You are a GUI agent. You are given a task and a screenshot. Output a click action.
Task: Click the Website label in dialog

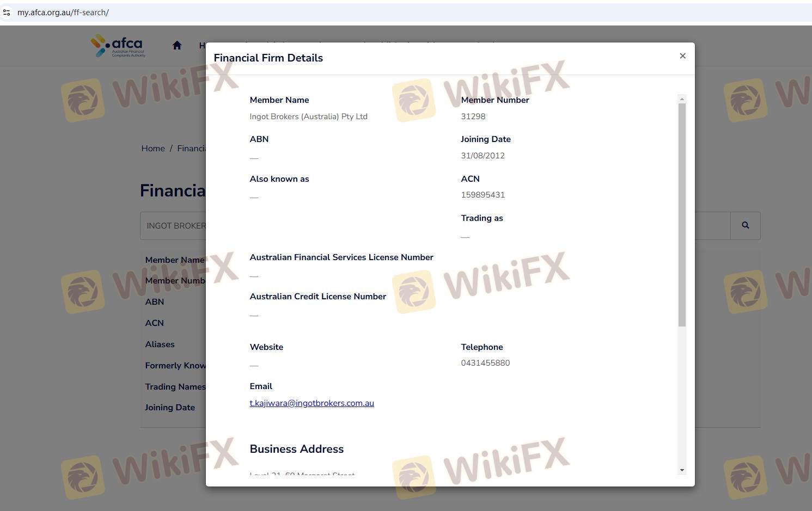266,347
